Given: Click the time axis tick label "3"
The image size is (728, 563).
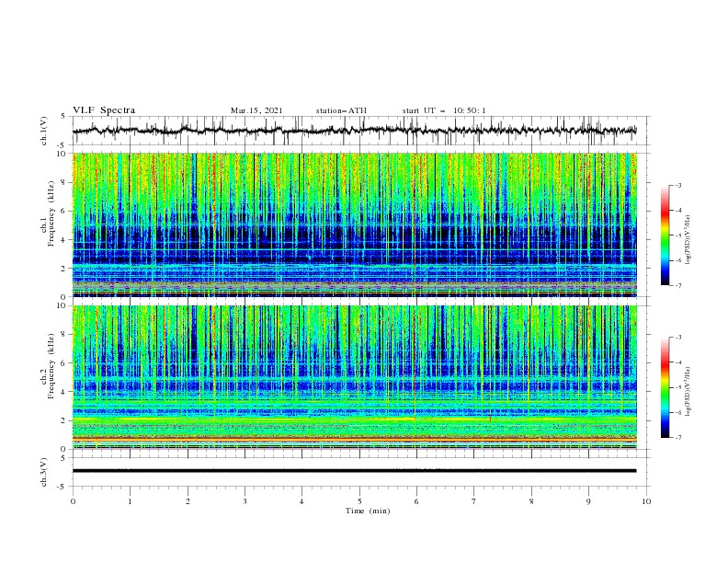Looking at the screenshot, I should (245, 501).
